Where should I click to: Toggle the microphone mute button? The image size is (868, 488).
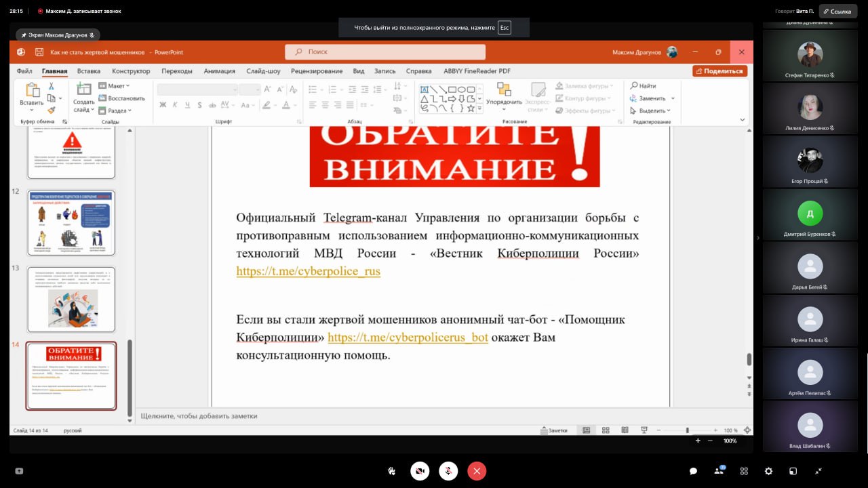[448, 471]
